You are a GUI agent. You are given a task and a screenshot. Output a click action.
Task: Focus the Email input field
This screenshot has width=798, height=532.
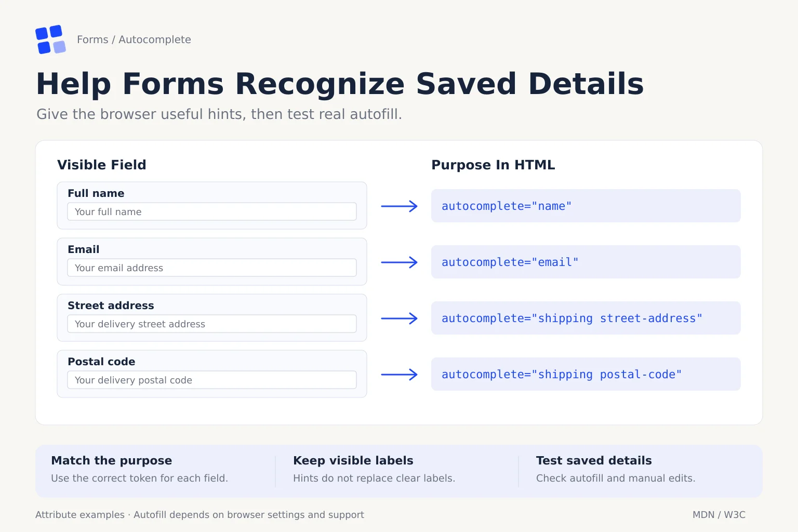(x=212, y=268)
